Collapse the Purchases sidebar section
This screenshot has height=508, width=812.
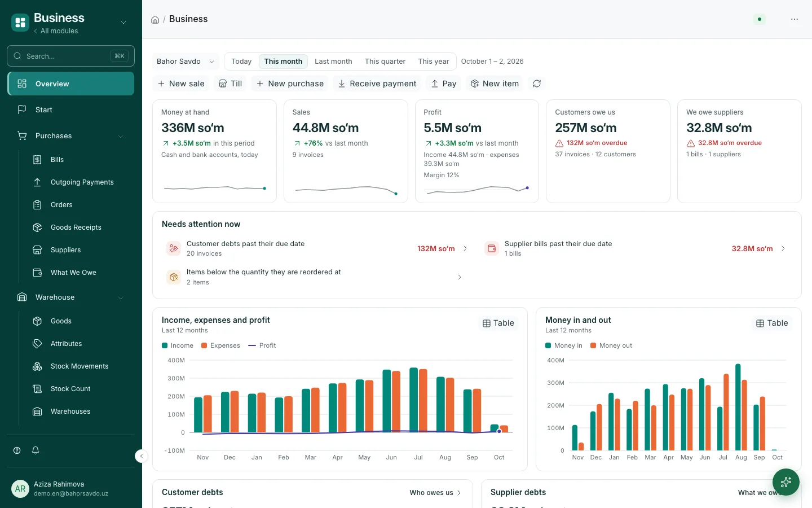click(x=121, y=136)
